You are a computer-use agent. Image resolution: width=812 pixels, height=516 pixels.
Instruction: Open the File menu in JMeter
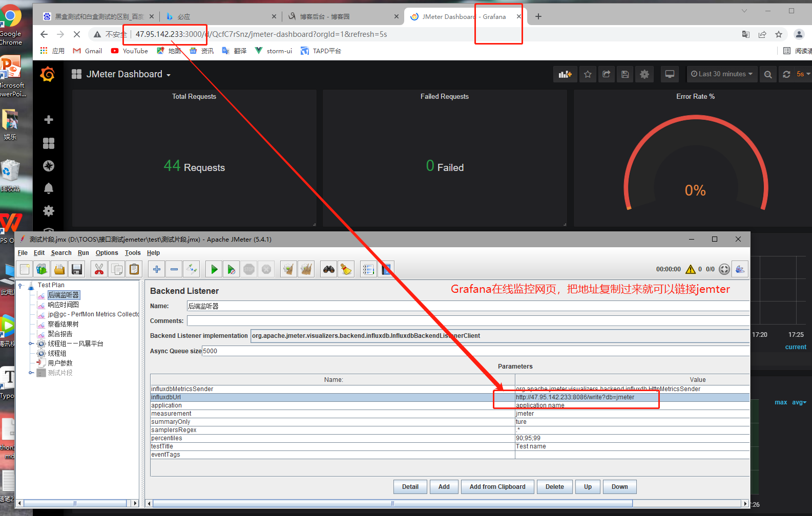(x=23, y=253)
